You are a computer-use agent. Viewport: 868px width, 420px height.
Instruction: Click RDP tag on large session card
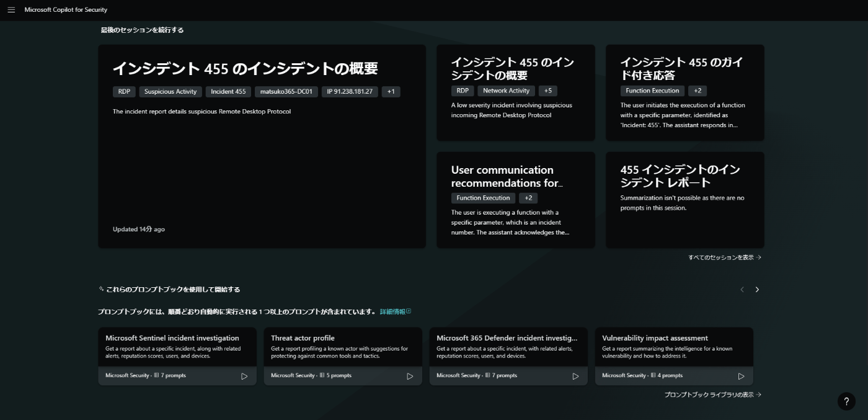click(x=125, y=92)
